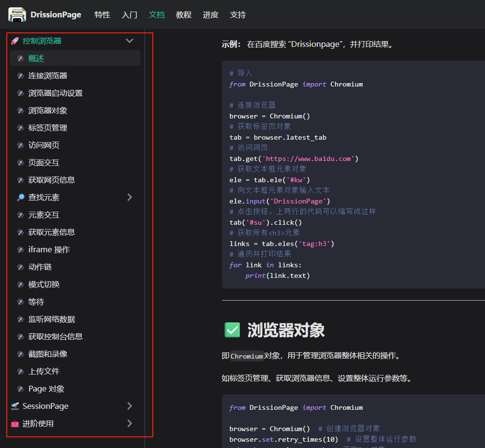
Task: Click the icon beside 连接浏览器
Action: pyautogui.click(x=21, y=75)
